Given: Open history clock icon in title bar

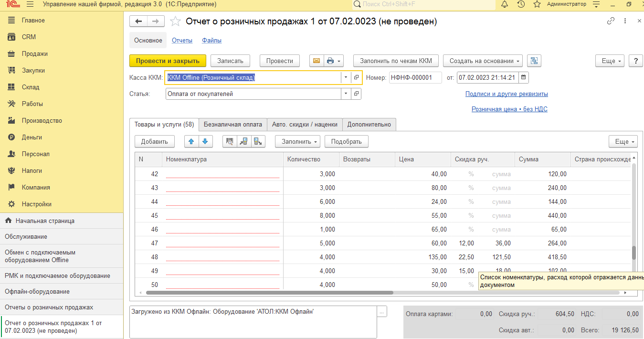Looking at the screenshot, I should (x=521, y=4).
